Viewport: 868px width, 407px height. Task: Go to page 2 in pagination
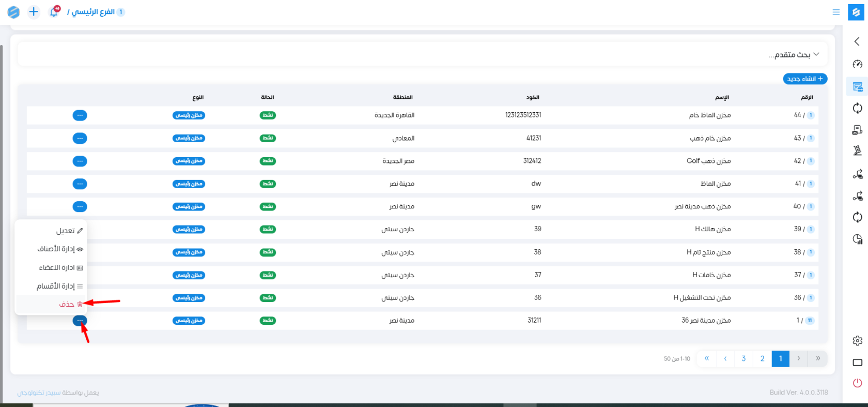762,358
